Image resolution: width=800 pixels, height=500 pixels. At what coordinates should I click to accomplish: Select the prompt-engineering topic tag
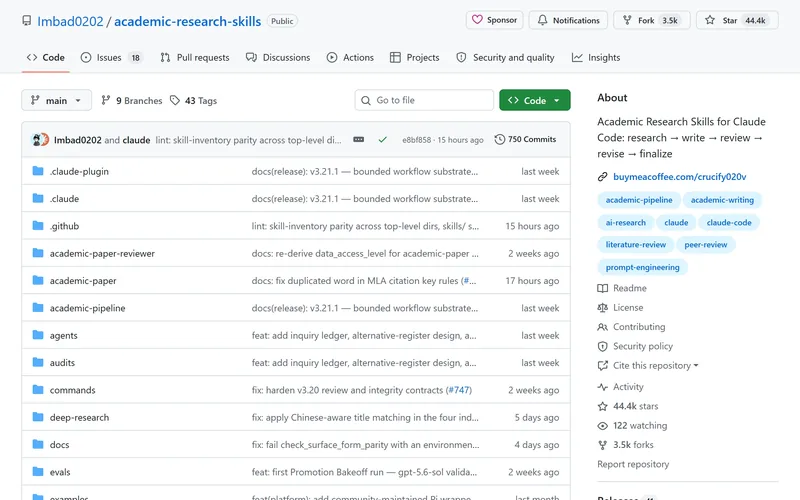642,267
